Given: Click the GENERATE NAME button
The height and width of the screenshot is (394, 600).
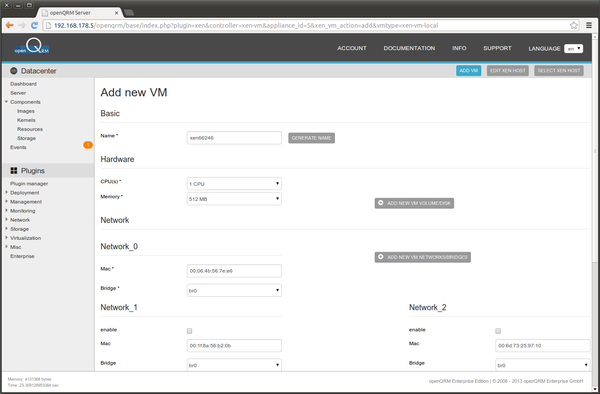Looking at the screenshot, I should point(311,138).
